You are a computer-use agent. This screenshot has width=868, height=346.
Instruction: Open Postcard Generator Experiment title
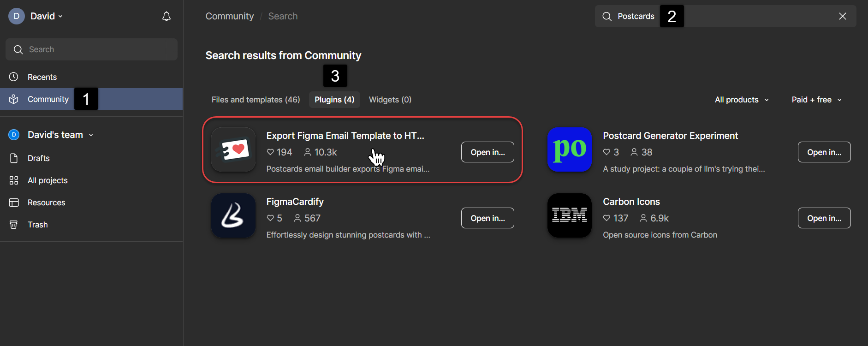click(x=670, y=136)
